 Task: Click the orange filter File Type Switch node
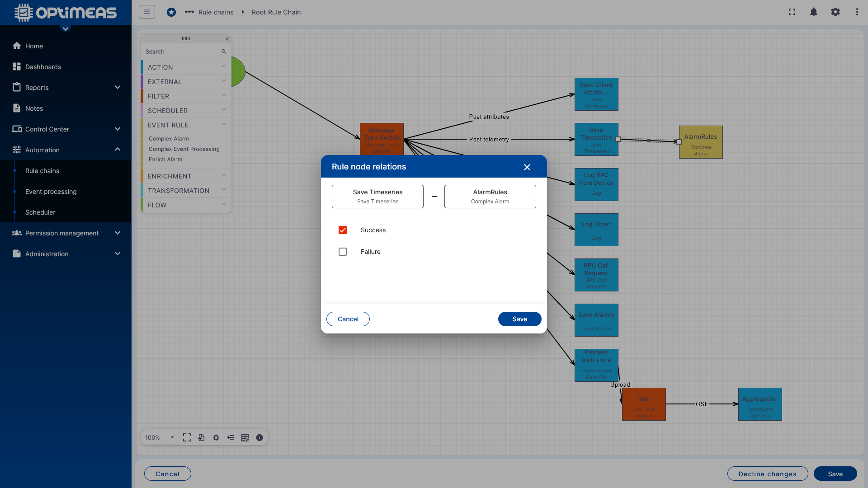point(644,404)
